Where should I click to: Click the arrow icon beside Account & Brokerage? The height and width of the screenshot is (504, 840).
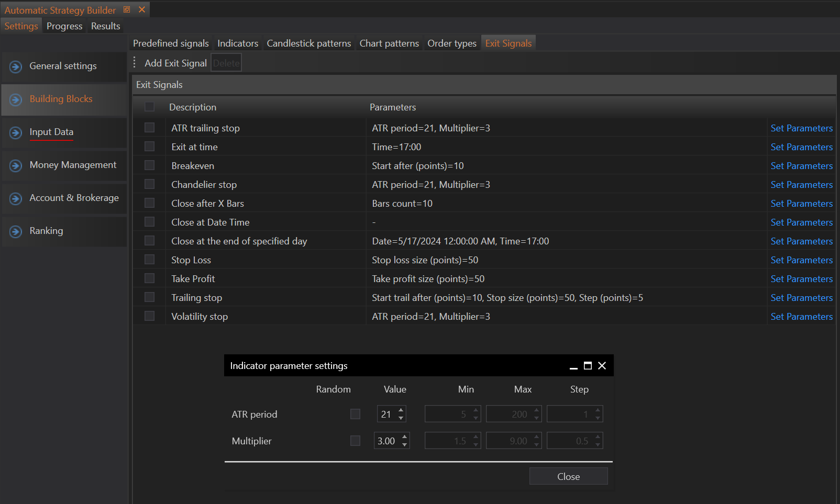[x=16, y=198]
